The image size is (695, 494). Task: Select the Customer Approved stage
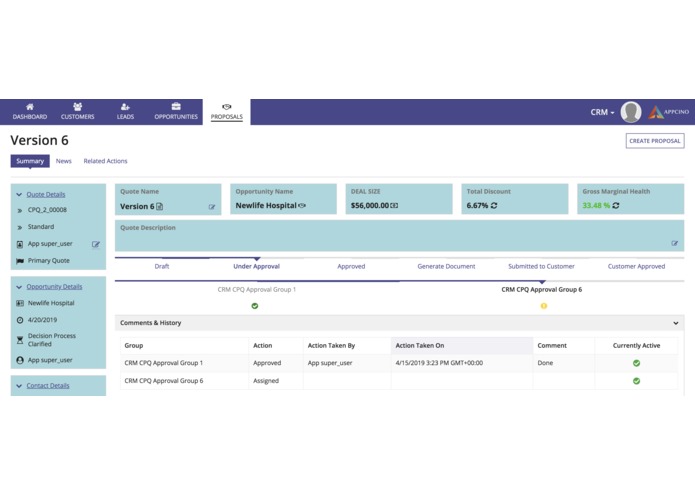pos(636,266)
